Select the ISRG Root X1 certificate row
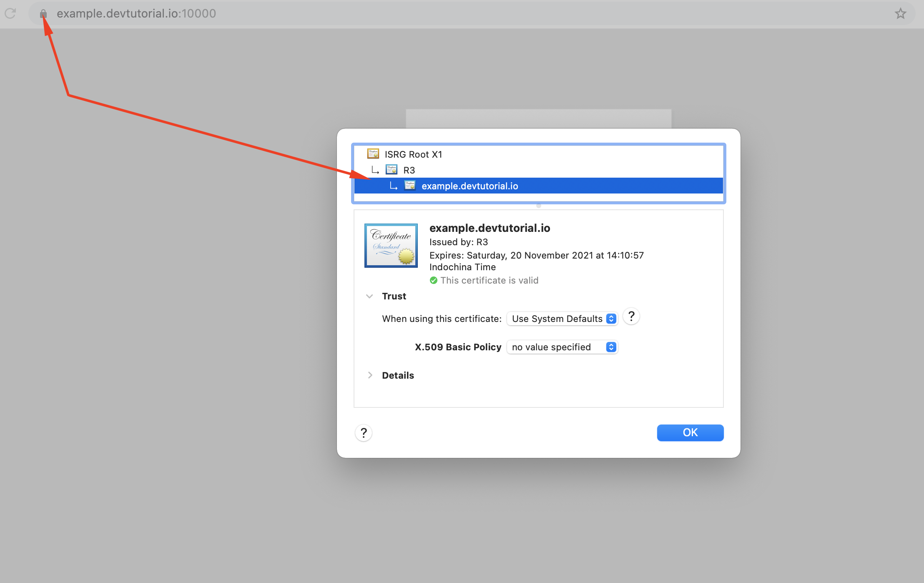 tap(538, 154)
